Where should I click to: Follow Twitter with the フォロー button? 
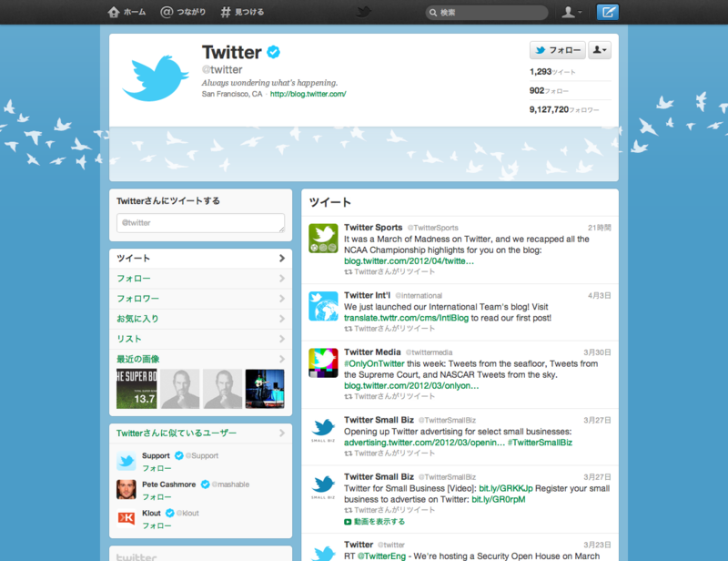click(x=558, y=50)
